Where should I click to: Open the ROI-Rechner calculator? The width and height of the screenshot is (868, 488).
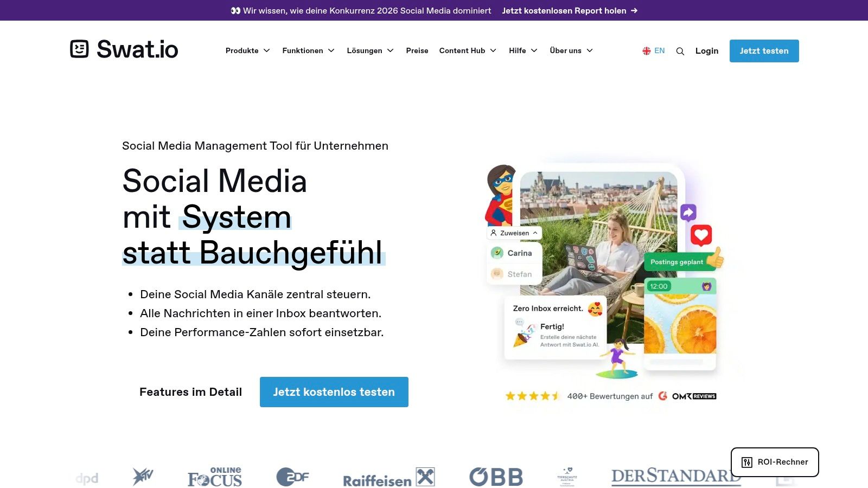click(775, 462)
